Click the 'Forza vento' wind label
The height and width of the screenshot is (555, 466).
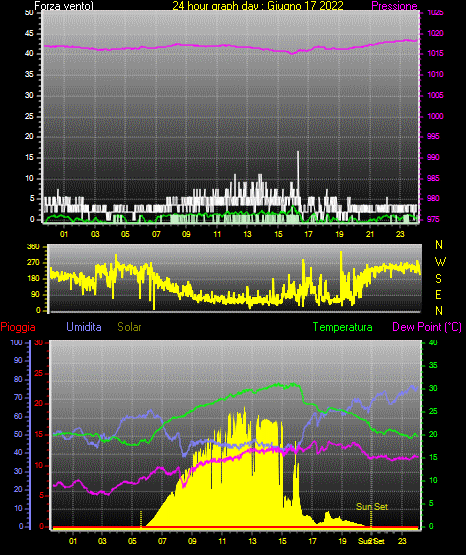(64, 6)
